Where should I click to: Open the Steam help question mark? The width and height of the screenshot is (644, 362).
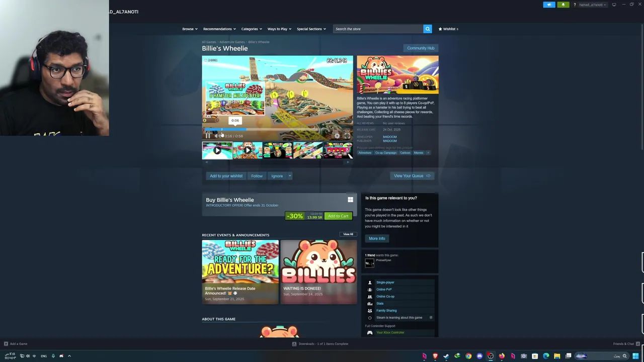575,5
